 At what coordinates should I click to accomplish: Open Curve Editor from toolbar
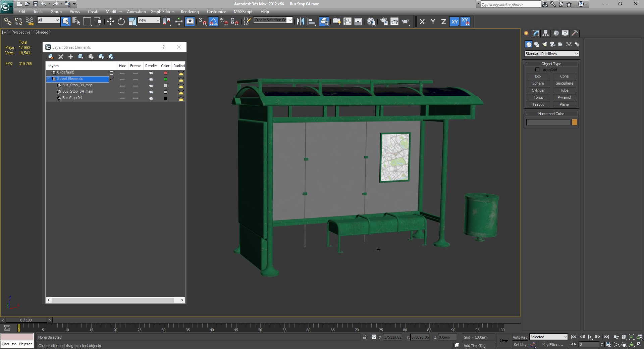coord(347,21)
